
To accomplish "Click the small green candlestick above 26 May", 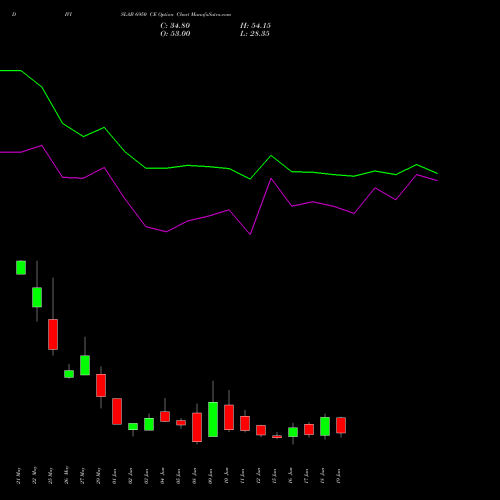I will 69,374.
